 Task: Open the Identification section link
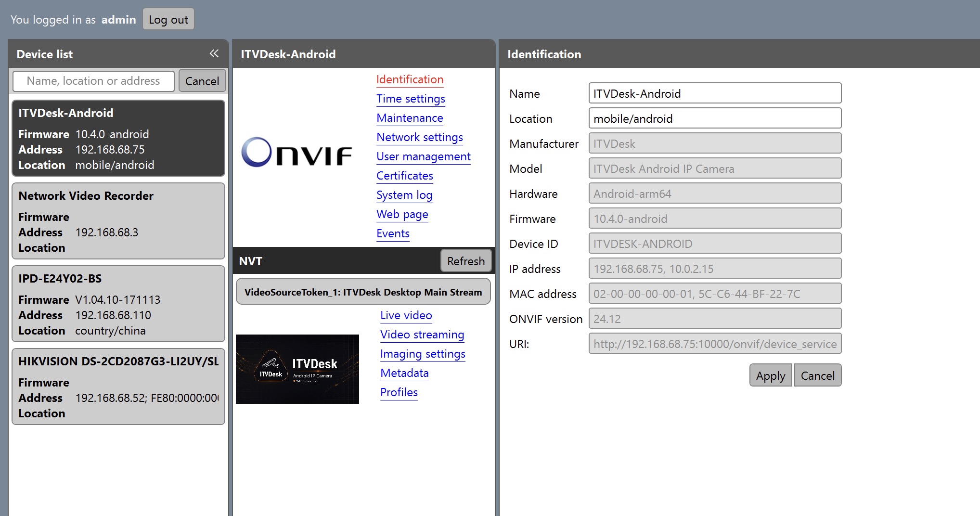tap(410, 79)
